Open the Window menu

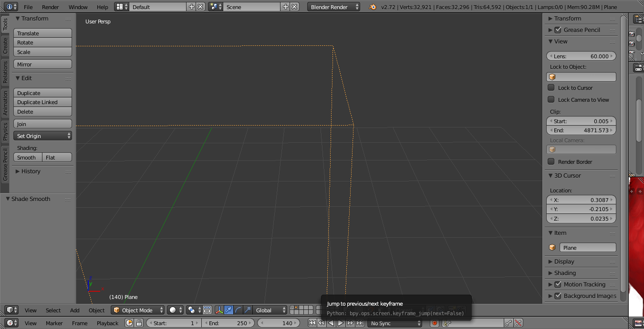point(78,7)
